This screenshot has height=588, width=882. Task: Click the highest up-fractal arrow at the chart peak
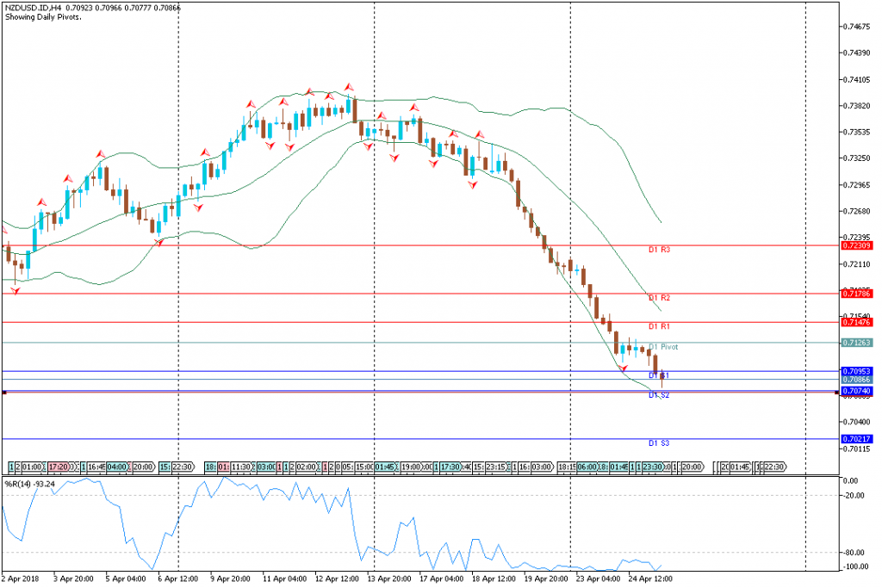(x=349, y=87)
